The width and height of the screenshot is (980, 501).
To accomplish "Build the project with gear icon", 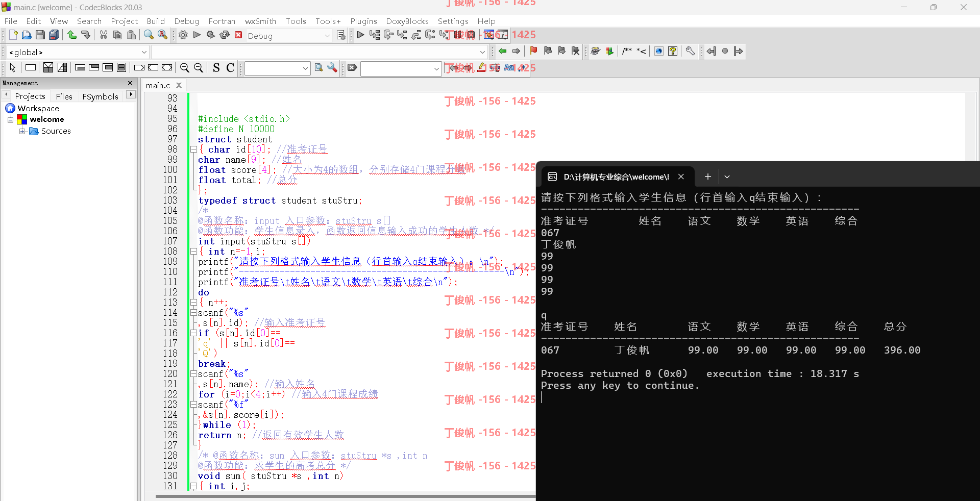I will coord(183,35).
